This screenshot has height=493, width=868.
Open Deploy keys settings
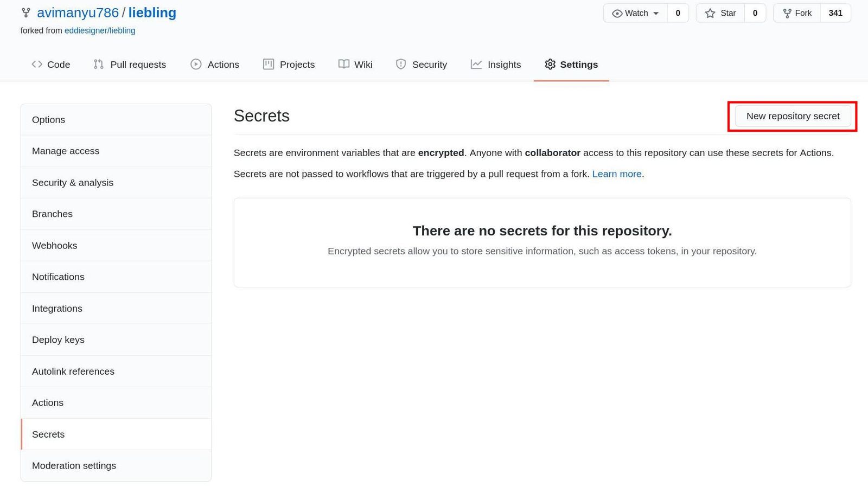(58, 340)
